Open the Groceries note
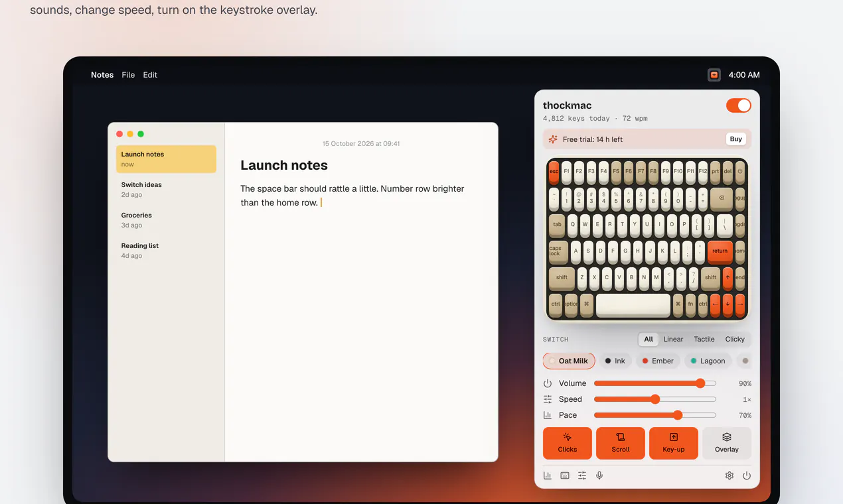The image size is (843, 504). pos(166,220)
